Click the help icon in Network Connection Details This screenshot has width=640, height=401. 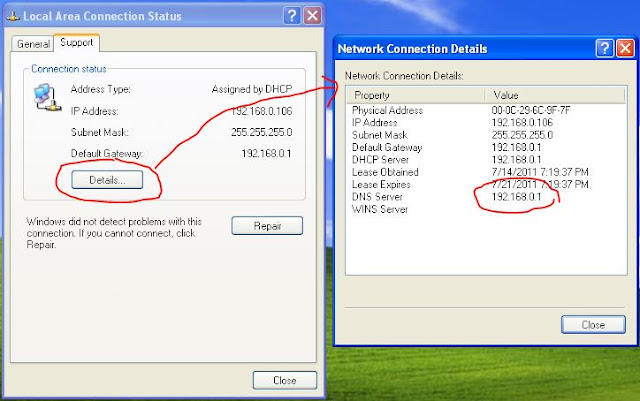coord(604,49)
